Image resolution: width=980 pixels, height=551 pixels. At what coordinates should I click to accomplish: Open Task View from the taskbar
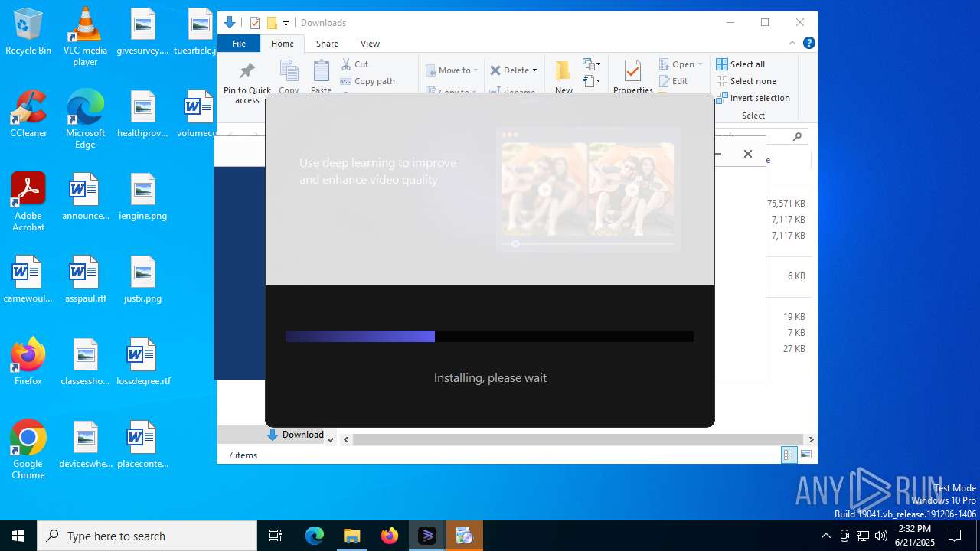click(276, 536)
